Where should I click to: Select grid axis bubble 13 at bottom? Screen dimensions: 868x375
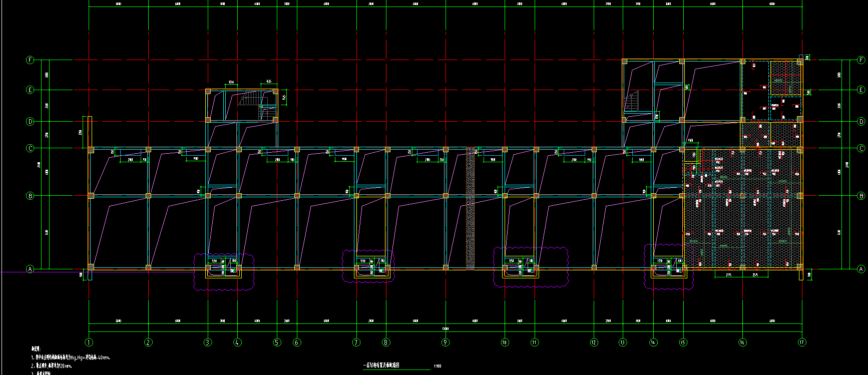coord(623,342)
